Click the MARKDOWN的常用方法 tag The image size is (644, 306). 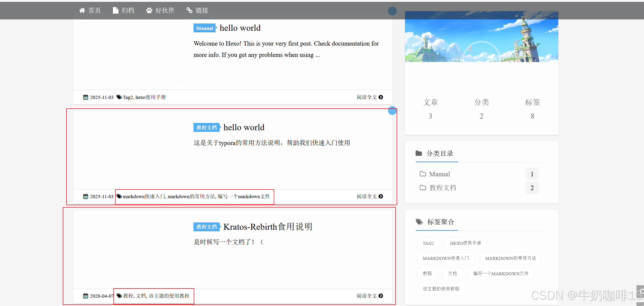(x=510, y=258)
